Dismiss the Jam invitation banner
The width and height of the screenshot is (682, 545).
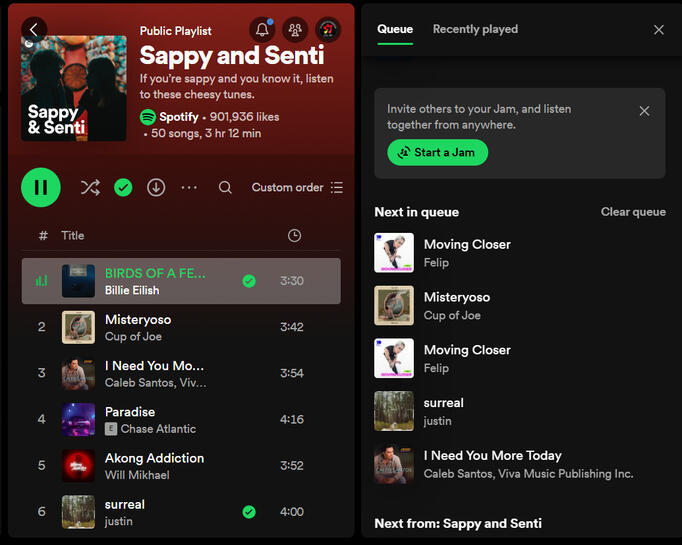point(644,111)
